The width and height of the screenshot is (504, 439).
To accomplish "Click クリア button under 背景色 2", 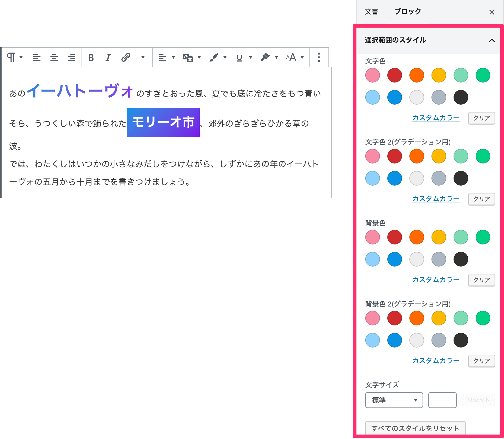I will coord(481,361).
